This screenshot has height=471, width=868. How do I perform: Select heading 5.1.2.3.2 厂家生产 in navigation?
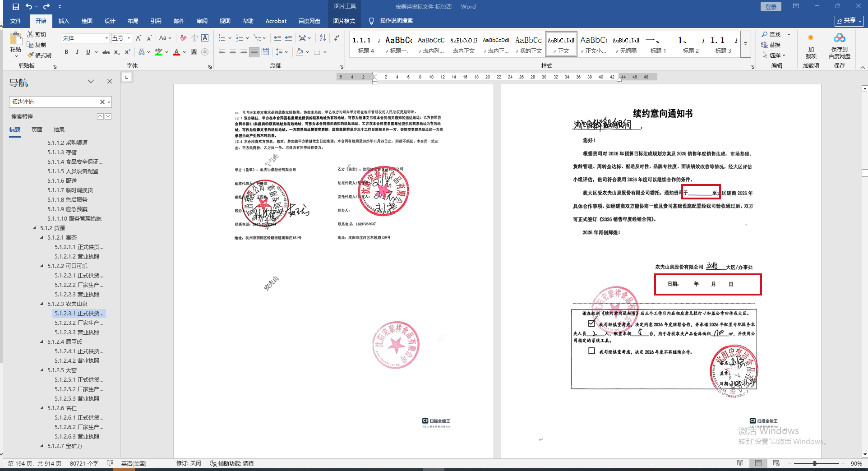[79, 323]
